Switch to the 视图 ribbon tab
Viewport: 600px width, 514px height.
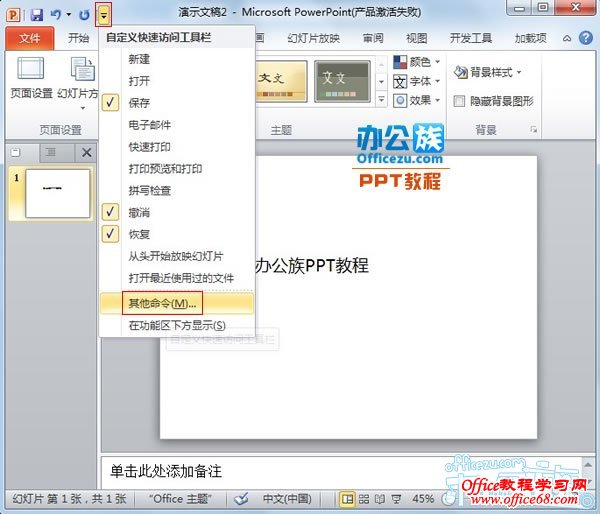point(416,38)
